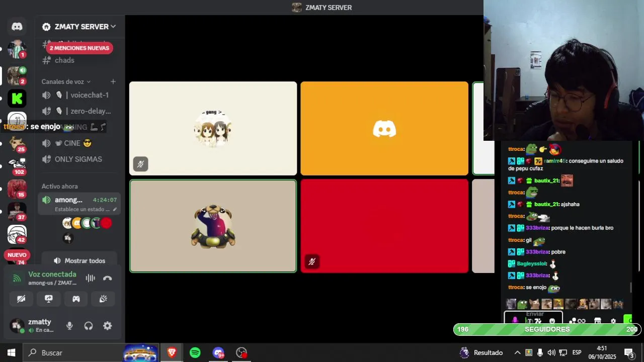Open Windows Start menu
The width and height of the screenshot is (644, 362).
(11, 352)
